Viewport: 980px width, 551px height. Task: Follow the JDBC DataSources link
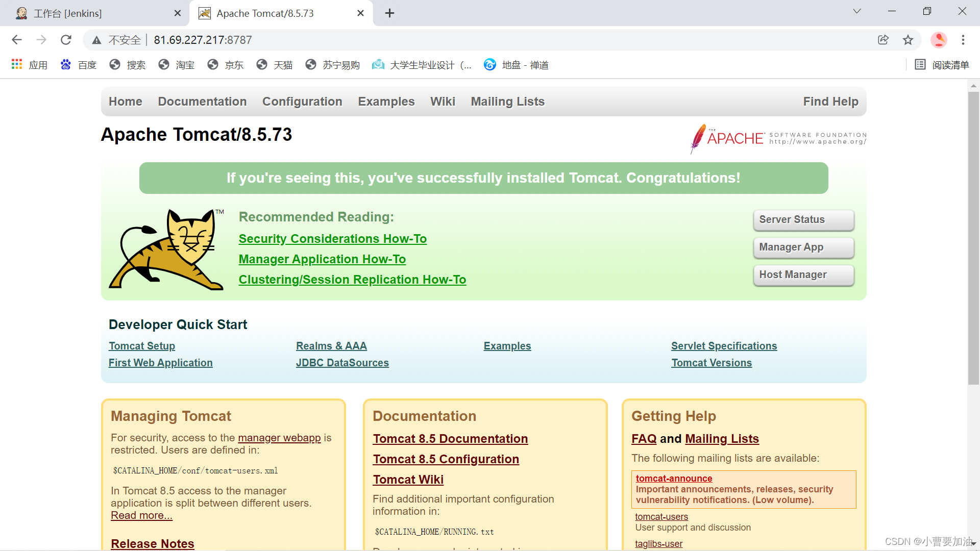point(342,363)
